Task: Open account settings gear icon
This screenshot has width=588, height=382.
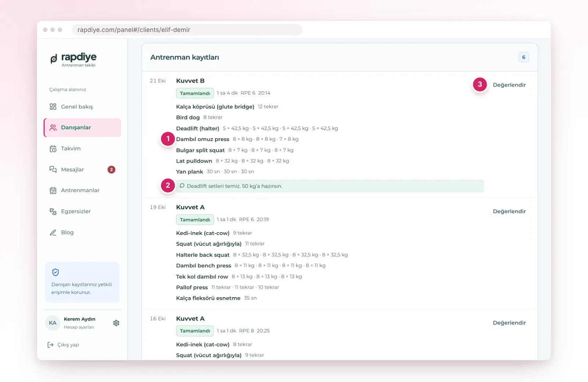Action: tap(116, 323)
